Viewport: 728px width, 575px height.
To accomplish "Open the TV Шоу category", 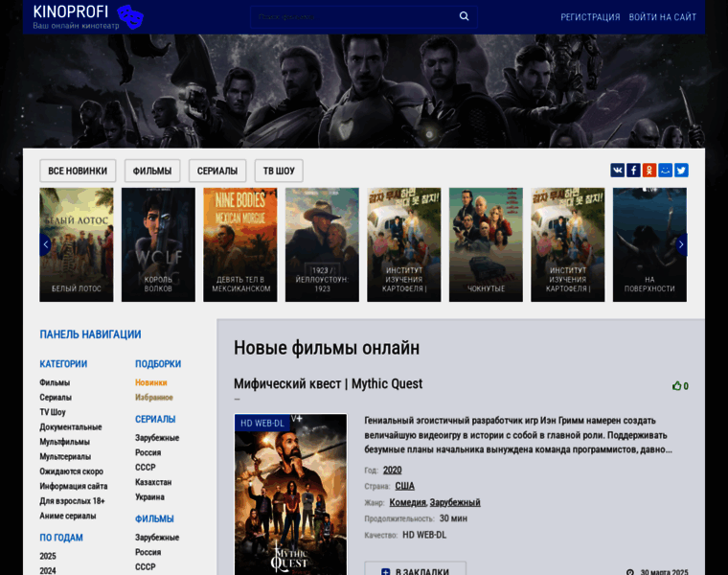I will (x=53, y=412).
